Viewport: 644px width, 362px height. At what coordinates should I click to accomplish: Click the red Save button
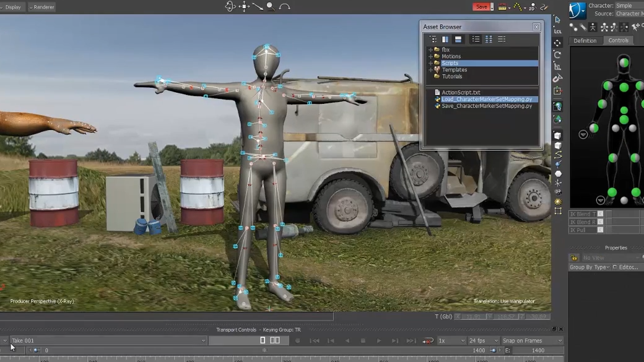pyautogui.click(x=481, y=6)
